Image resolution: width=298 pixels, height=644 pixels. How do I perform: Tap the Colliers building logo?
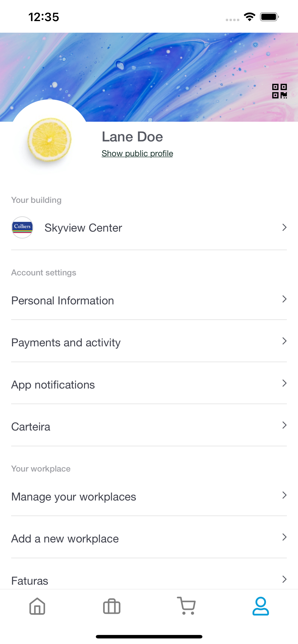[x=22, y=227]
